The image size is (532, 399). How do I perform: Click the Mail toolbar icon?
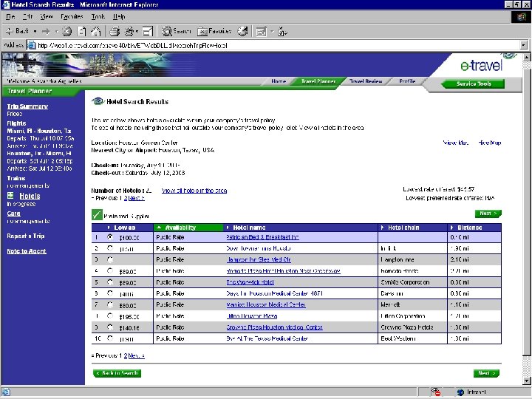click(x=261, y=32)
